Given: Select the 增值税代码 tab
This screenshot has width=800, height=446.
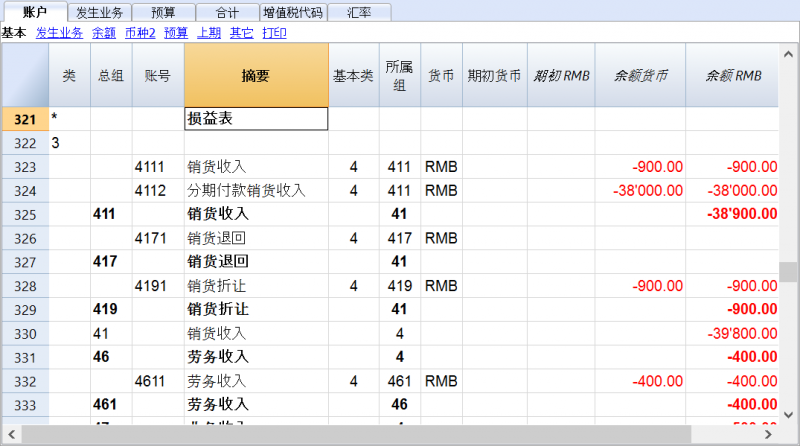Looking at the screenshot, I should pyautogui.click(x=293, y=12).
